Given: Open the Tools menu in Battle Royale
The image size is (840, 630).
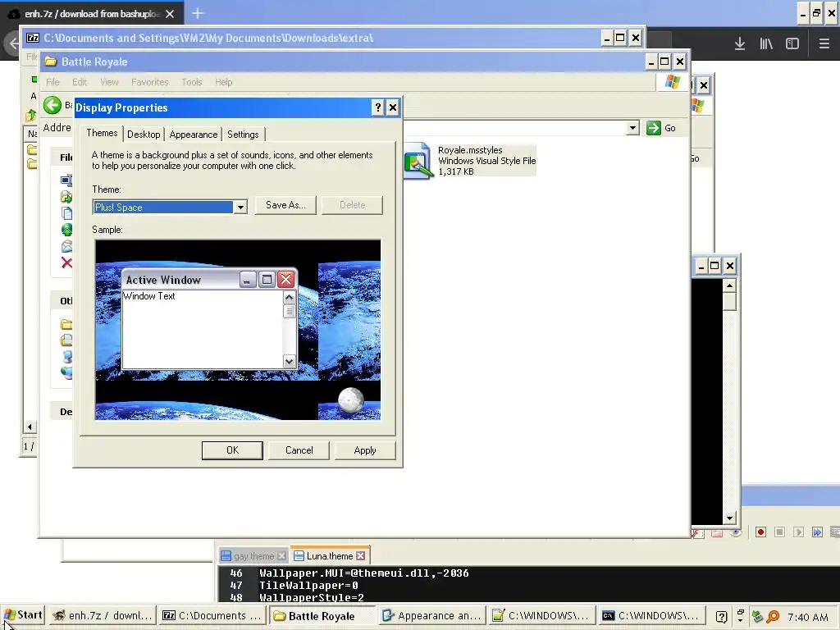Looking at the screenshot, I should (x=191, y=82).
